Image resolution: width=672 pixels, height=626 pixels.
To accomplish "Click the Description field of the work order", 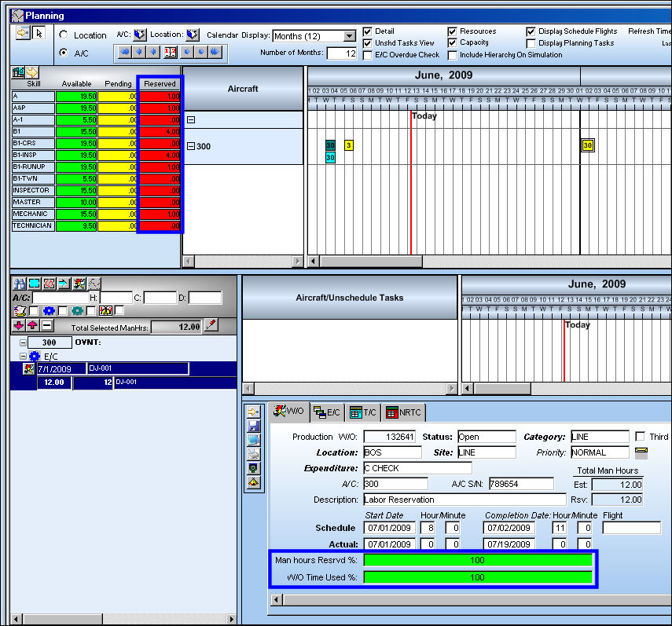I will tap(465, 500).
